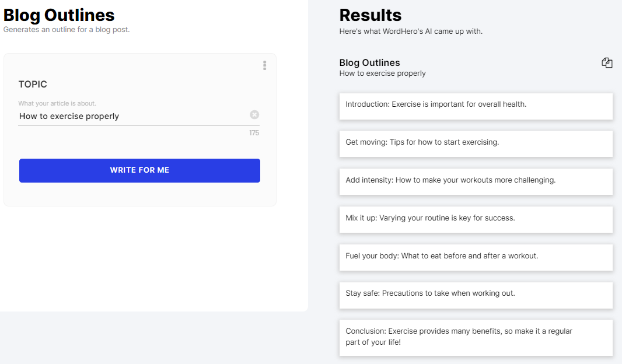Focus the topic input field
The width and height of the screenshot is (622, 364).
click(133, 116)
